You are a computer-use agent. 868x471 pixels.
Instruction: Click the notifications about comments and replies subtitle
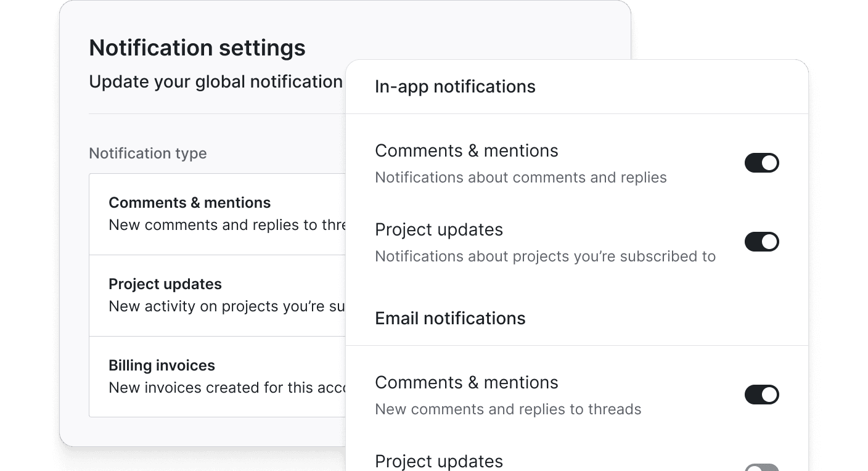[520, 177]
